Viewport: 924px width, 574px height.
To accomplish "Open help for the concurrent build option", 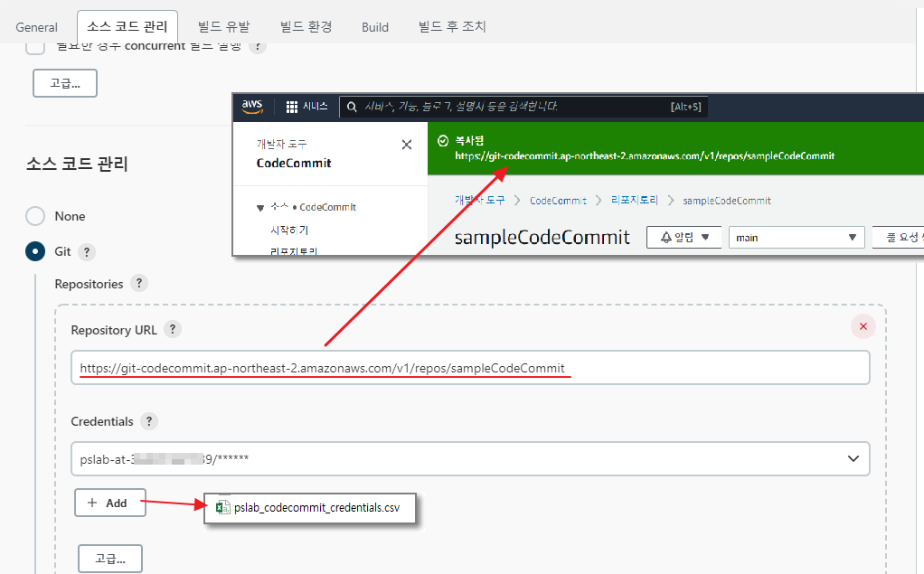I will pyautogui.click(x=258, y=46).
